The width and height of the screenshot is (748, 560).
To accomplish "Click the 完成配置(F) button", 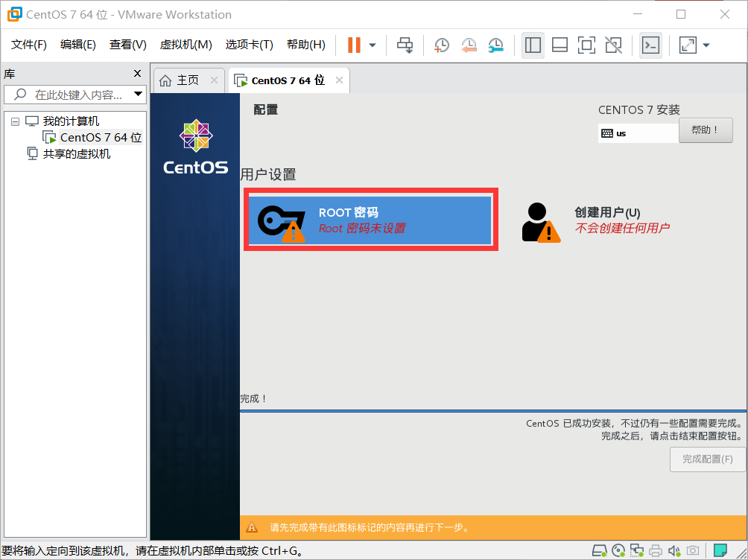I will pos(708,459).
